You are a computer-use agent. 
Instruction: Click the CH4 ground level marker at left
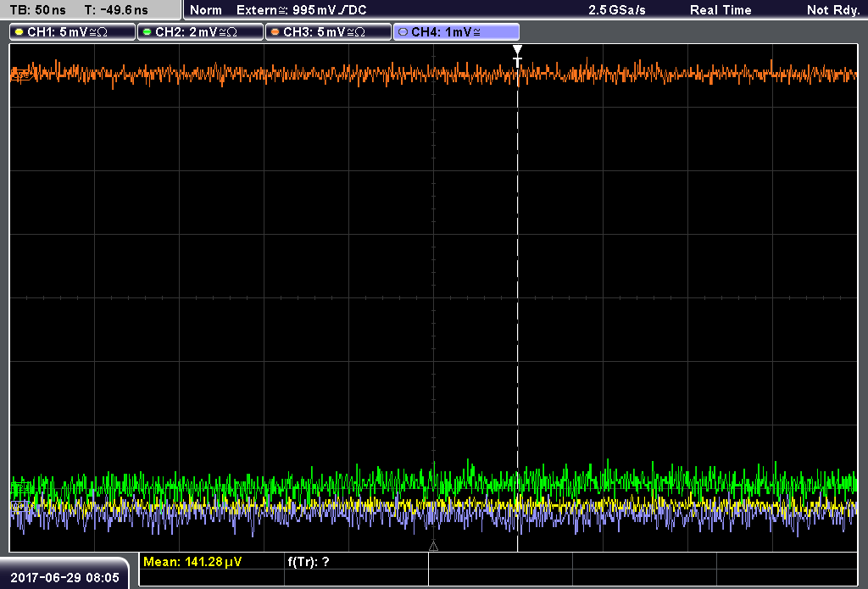(19, 506)
